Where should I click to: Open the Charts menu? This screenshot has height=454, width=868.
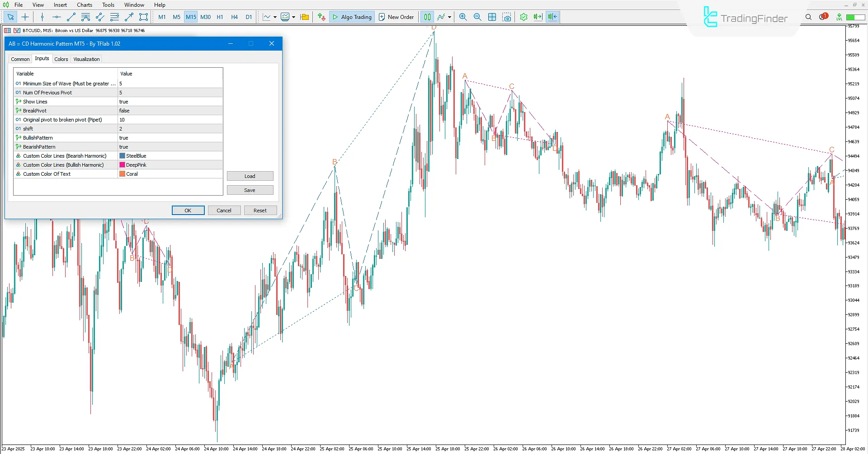click(85, 5)
